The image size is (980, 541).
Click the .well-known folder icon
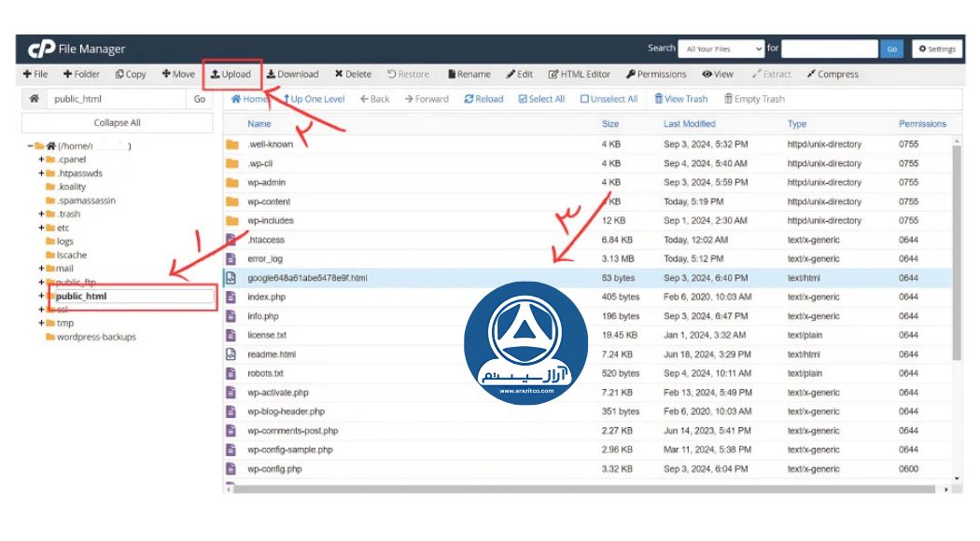(x=232, y=145)
